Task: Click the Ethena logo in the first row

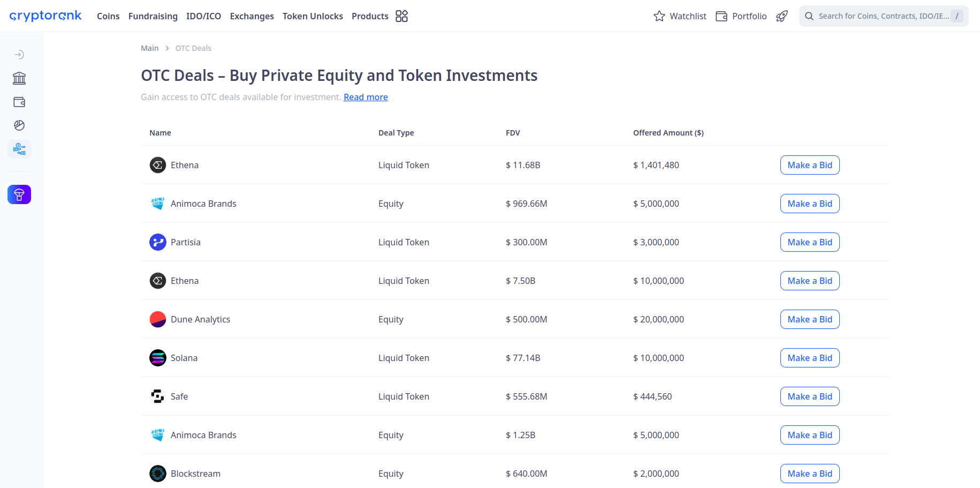Action: click(x=158, y=164)
